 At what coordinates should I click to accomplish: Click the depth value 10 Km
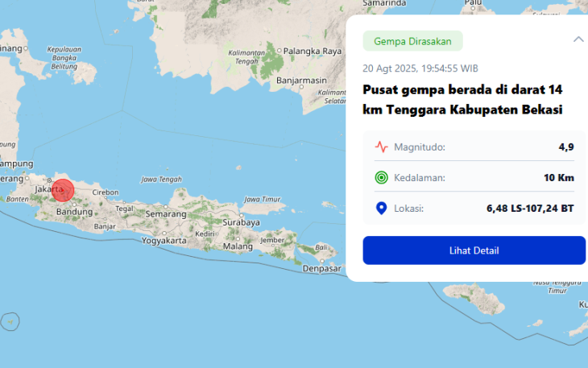tap(559, 178)
